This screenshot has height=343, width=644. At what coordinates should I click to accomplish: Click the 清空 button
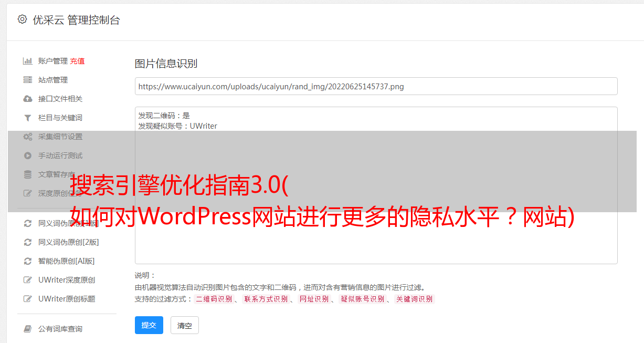point(185,325)
